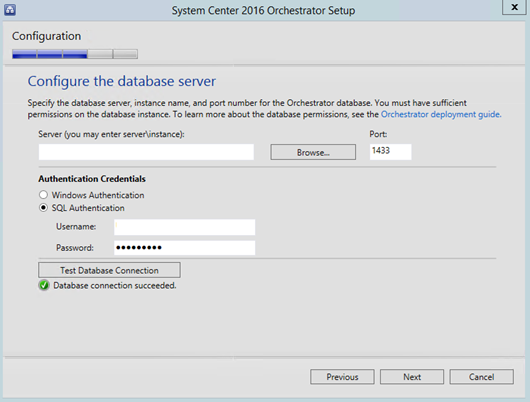The height and width of the screenshot is (402, 530).
Task: Select Windows Authentication radio button
Action: coord(43,195)
